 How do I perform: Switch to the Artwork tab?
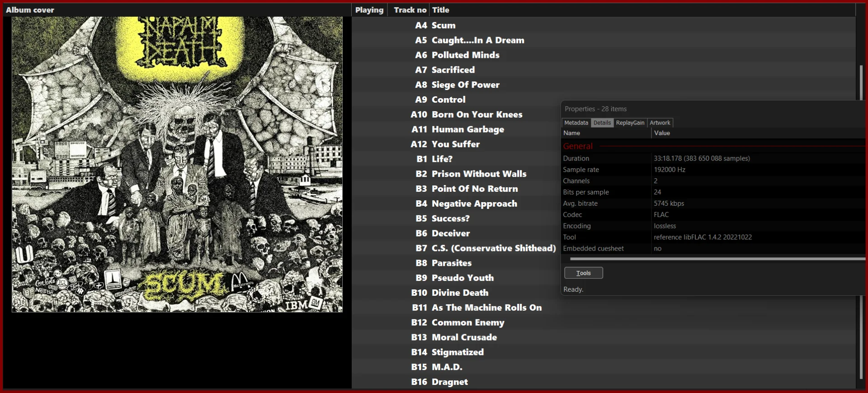point(660,123)
